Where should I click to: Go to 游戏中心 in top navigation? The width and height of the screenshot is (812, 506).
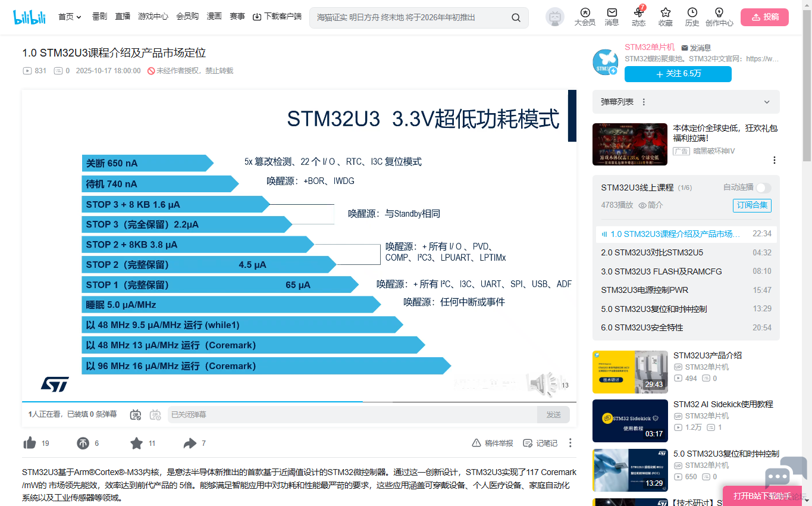point(153,17)
